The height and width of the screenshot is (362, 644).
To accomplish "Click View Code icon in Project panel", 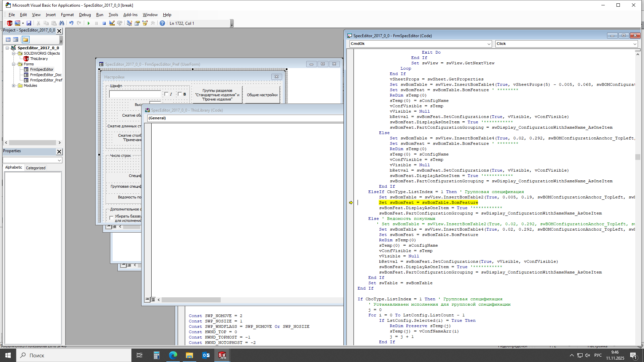I will coord(8,40).
